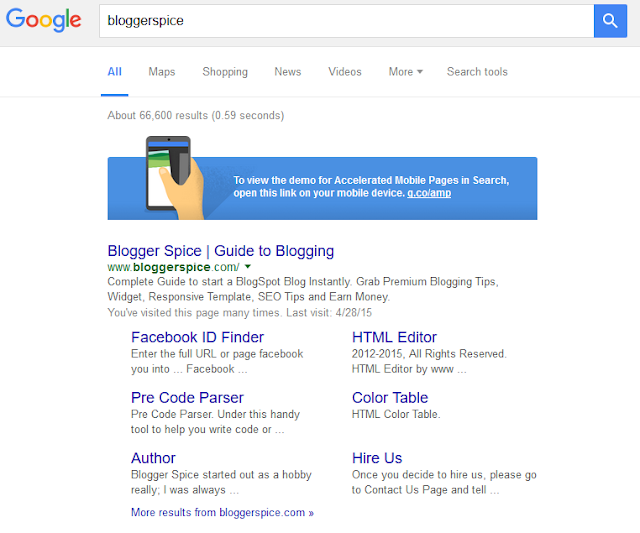The width and height of the screenshot is (640, 533).
Task: Expand the green arrow beside bloggerspice.com URL
Action: 247,267
